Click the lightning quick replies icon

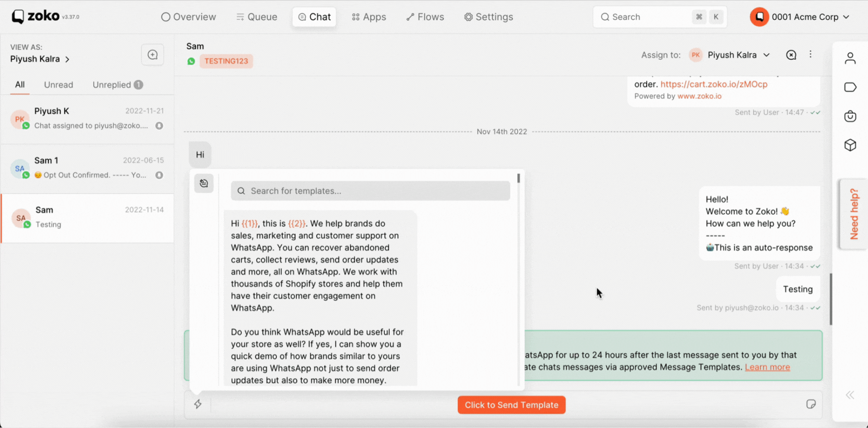pyautogui.click(x=198, y=404)
